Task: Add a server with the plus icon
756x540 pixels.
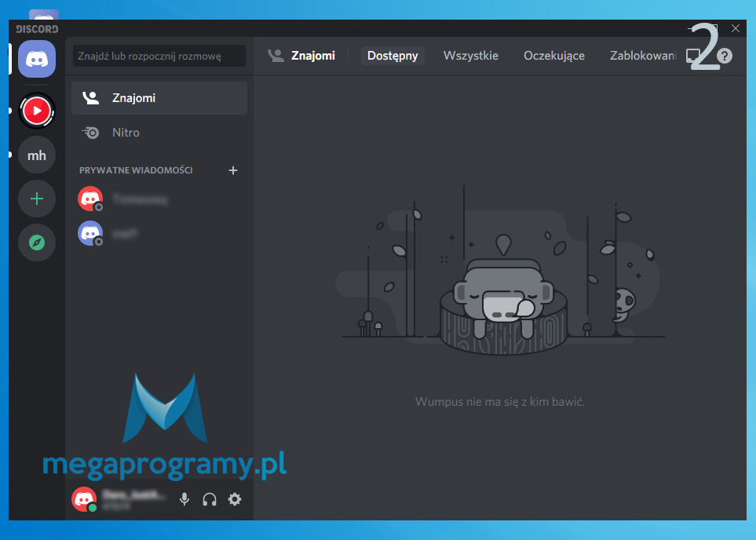Action: pos(37,199)
